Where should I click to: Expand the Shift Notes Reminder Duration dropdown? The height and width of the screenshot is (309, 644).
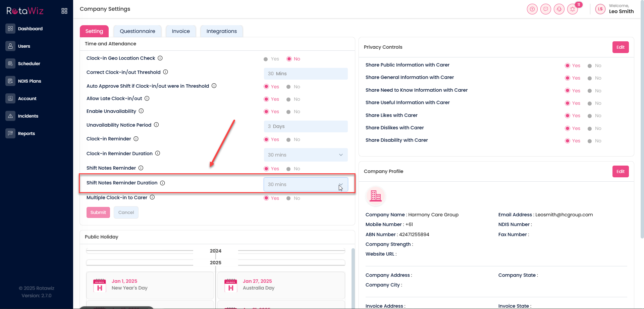306,184
